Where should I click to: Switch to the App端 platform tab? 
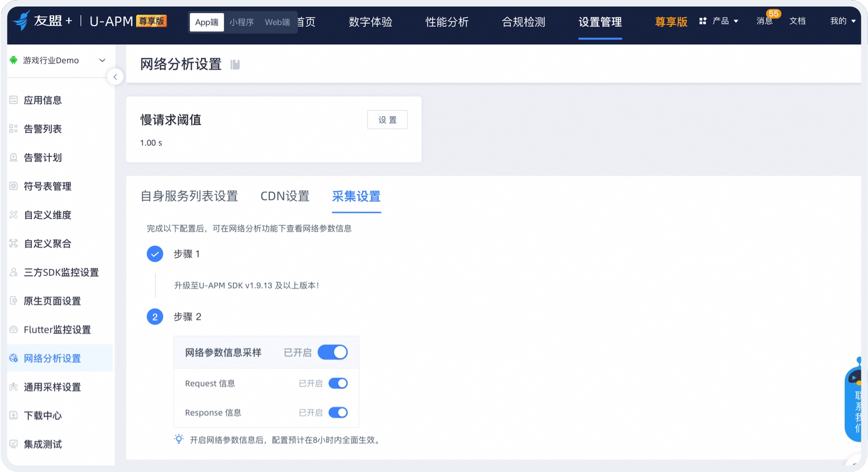click(x=206, y=22)
